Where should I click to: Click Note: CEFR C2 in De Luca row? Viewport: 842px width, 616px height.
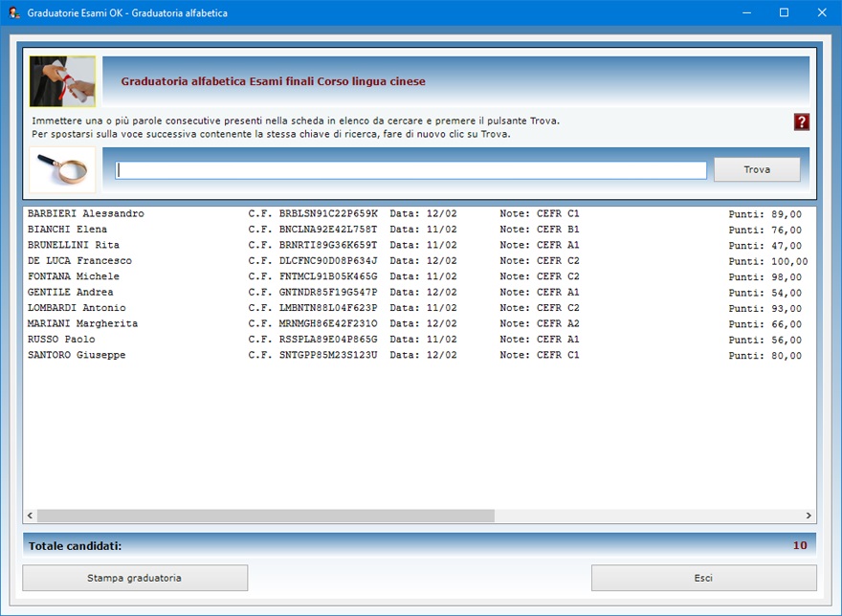point(540,261)
